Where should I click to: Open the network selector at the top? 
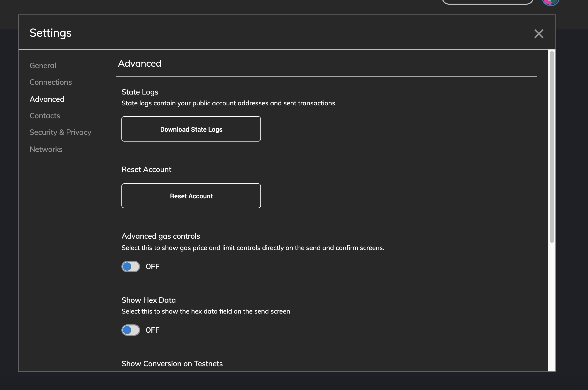(487, 2)
